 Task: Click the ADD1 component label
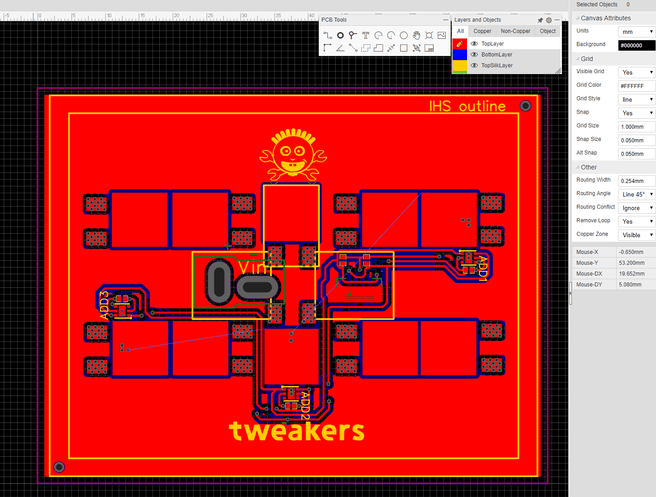point(482,268)
